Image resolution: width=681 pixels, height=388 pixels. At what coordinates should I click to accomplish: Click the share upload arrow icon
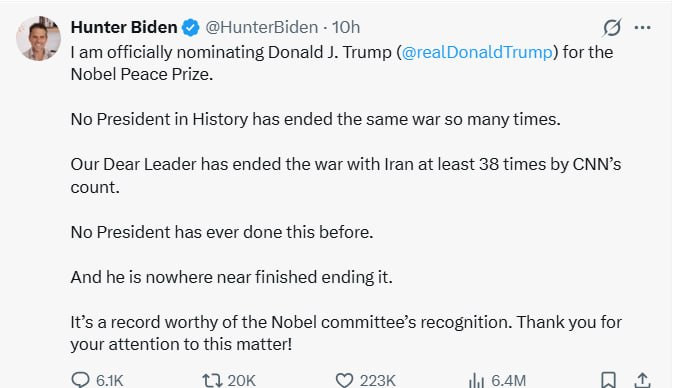[x=642, y=380]
